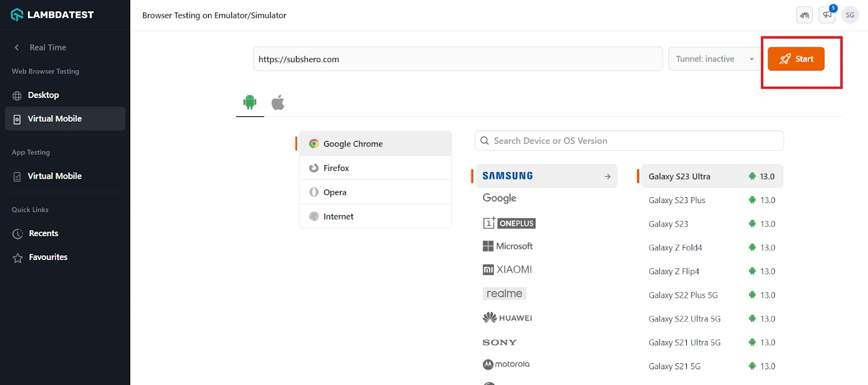Select the Huawei brand
Viewport: 868px width, 385px height.
pos(507,318)
